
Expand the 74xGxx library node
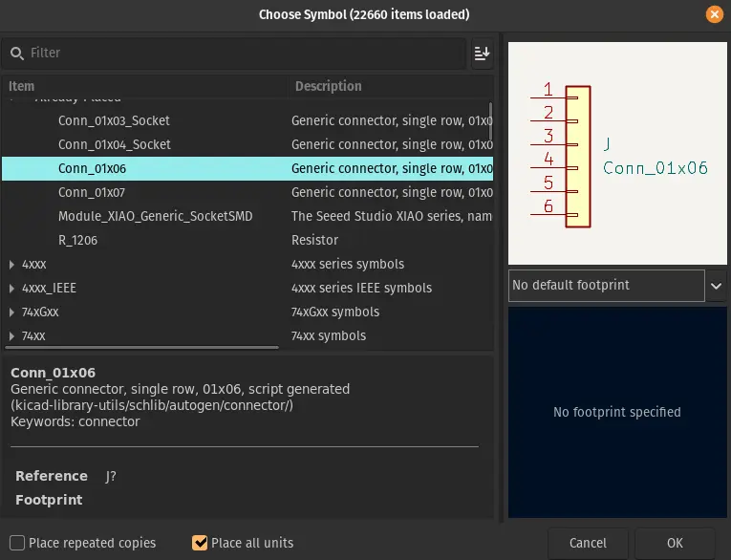(12, 312)
